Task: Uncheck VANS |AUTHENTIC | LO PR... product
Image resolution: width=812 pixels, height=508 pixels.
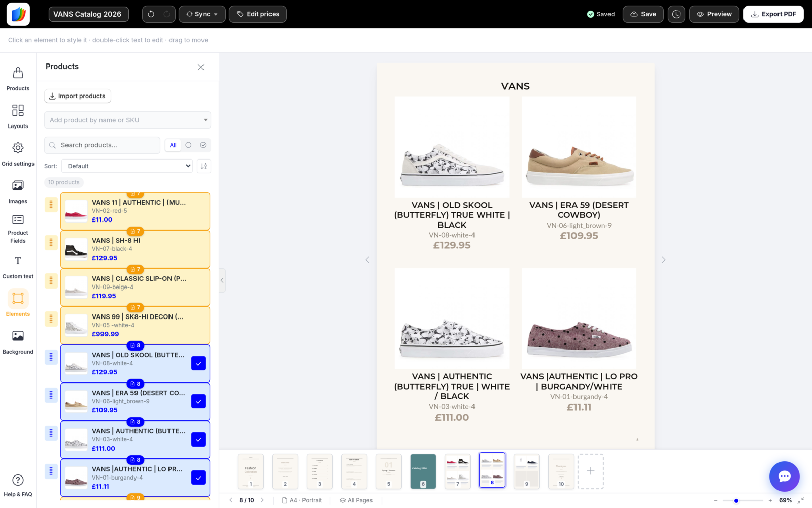Action: point(198,478)
